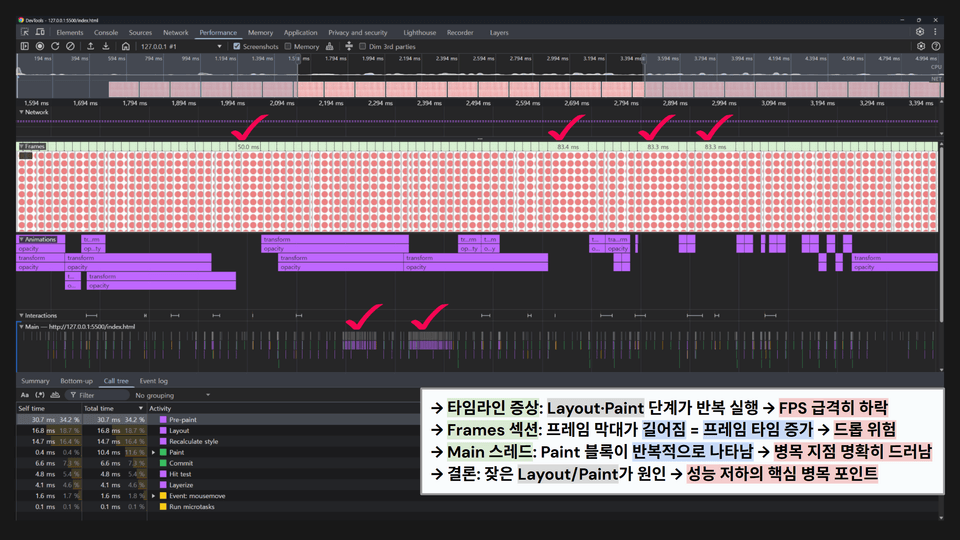Image resolution: width=960 pixels, height=540 pixels.
Task: Open the Lighthouse panel tab
Action: 419,32
